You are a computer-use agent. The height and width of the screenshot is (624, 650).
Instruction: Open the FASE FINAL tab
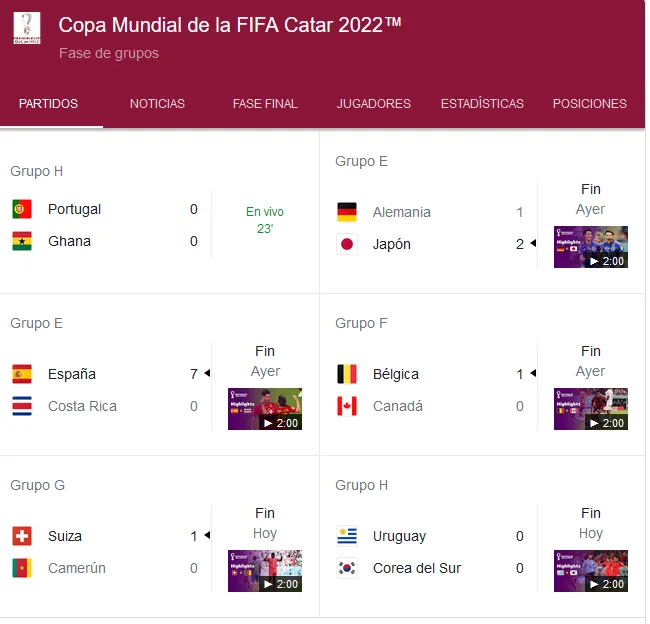(266, 104)
